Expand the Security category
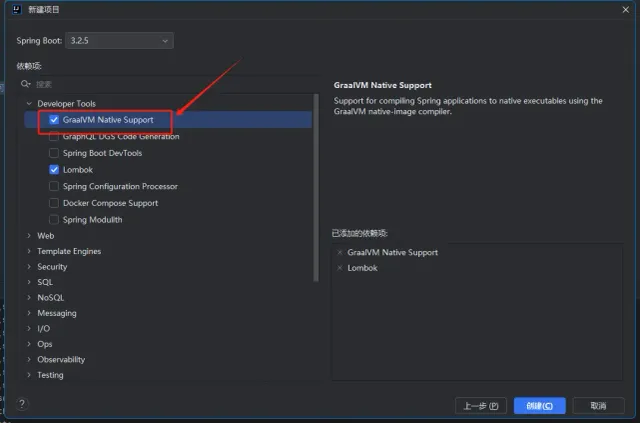 29,267
